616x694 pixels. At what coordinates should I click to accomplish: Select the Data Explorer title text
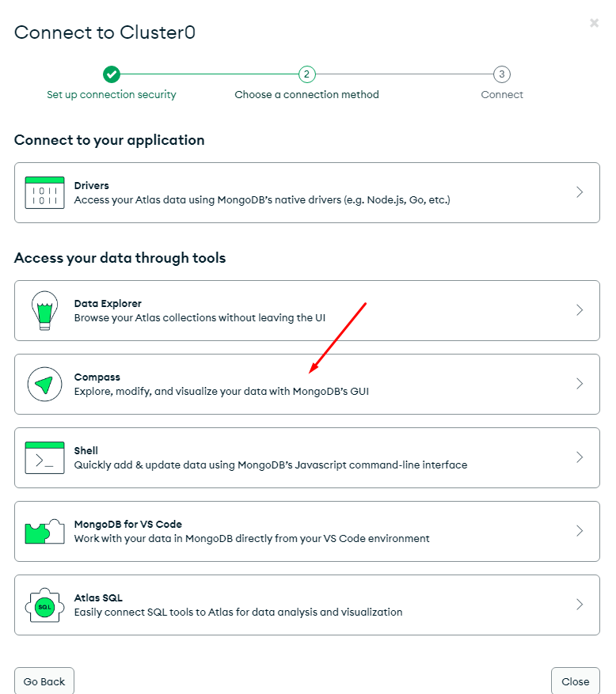tap(108, 304)
